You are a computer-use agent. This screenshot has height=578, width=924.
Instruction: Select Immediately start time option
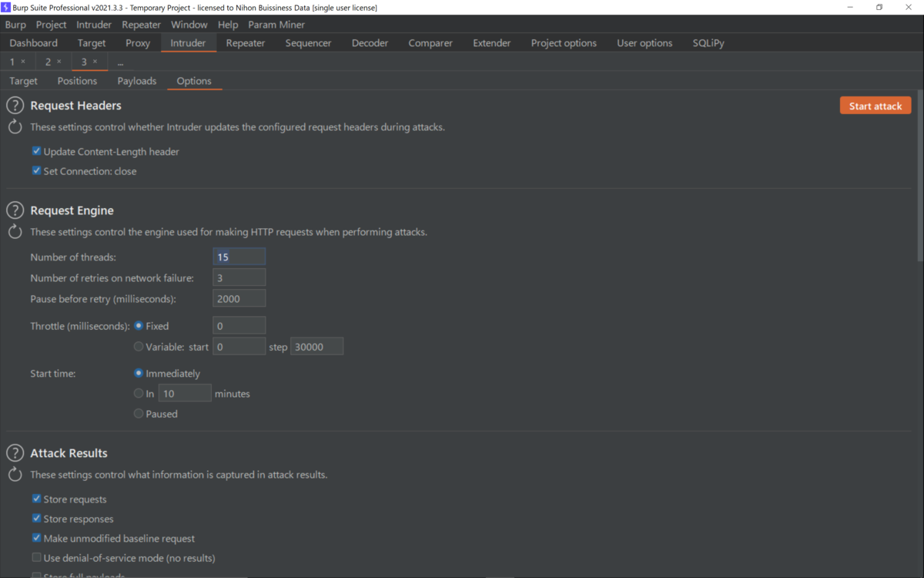pos(139,373)
